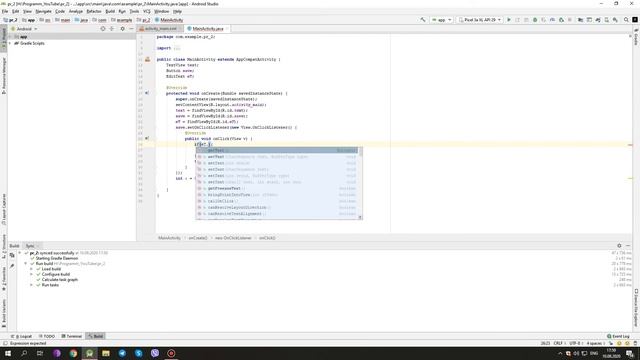The width and height of the screenshot is (640, 360).
Task: Open Viber from the taskbar
Action: point(155,353)
